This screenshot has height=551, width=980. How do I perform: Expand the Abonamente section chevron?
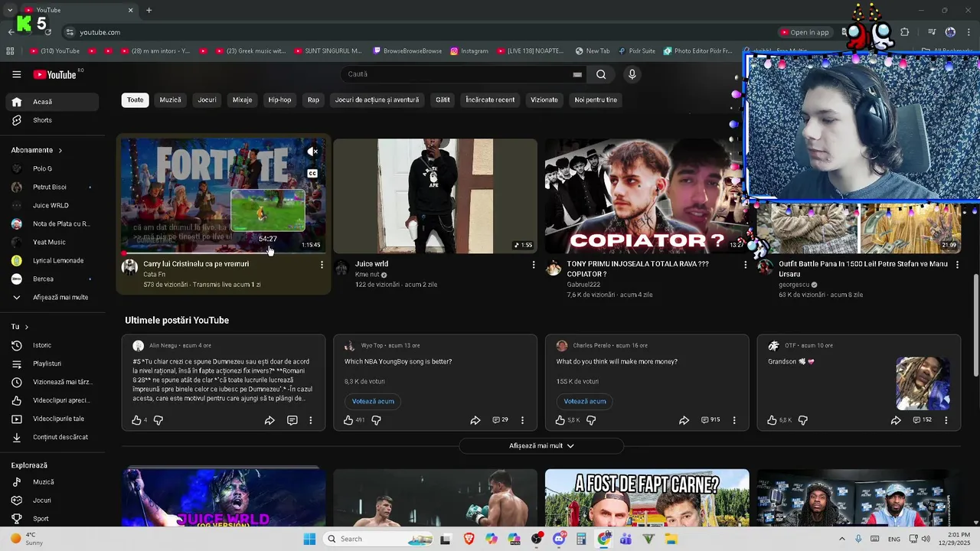[x=60, y=151]
